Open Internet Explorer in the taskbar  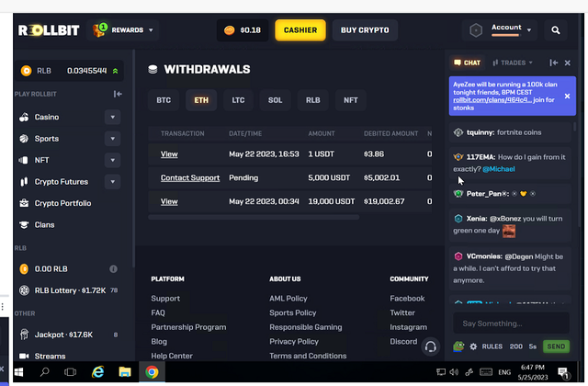click(98, 371)
